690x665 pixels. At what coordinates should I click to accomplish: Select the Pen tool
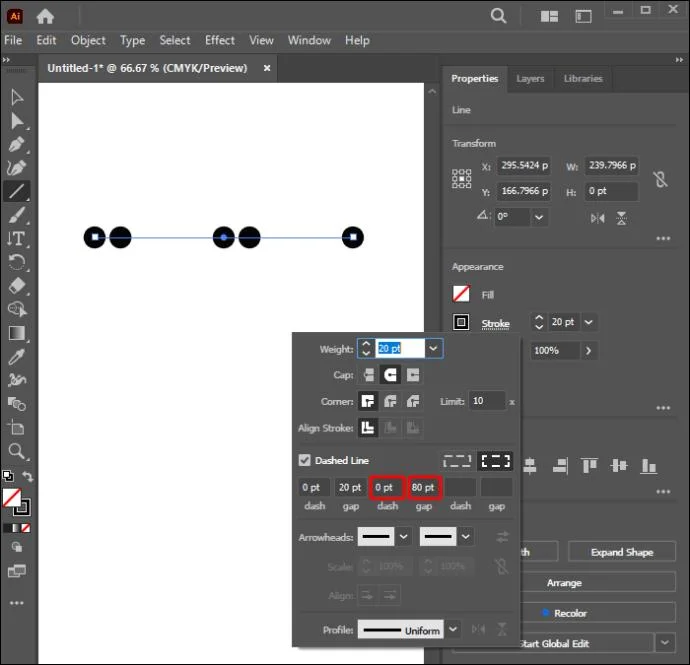[17, 144]
